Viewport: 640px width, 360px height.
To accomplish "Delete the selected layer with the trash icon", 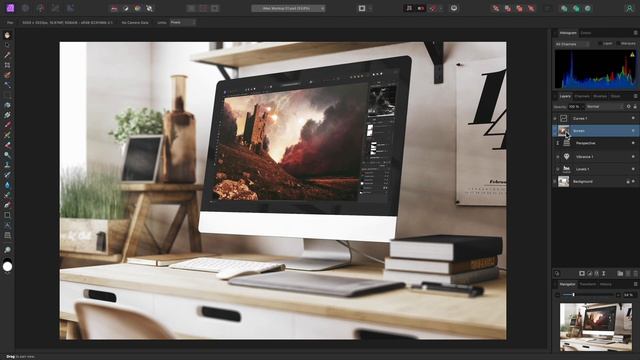I will pyautogui.click(x=635, y=273).
